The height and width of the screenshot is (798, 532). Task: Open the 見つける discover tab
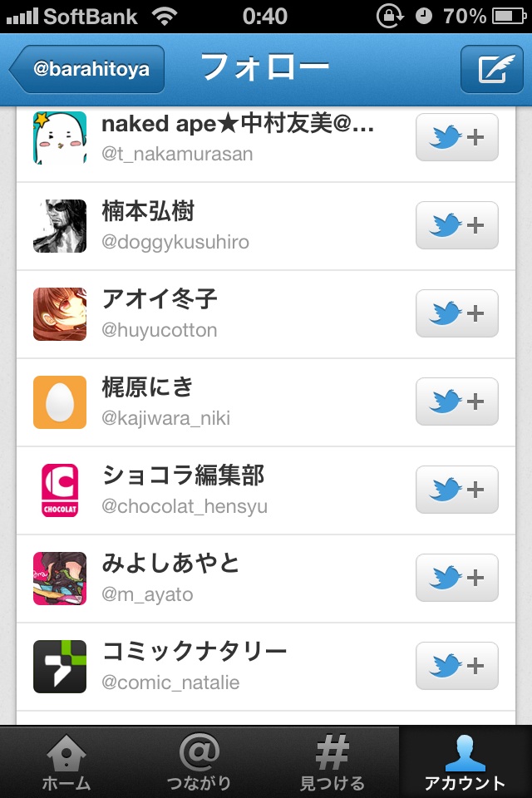(332, 762)
